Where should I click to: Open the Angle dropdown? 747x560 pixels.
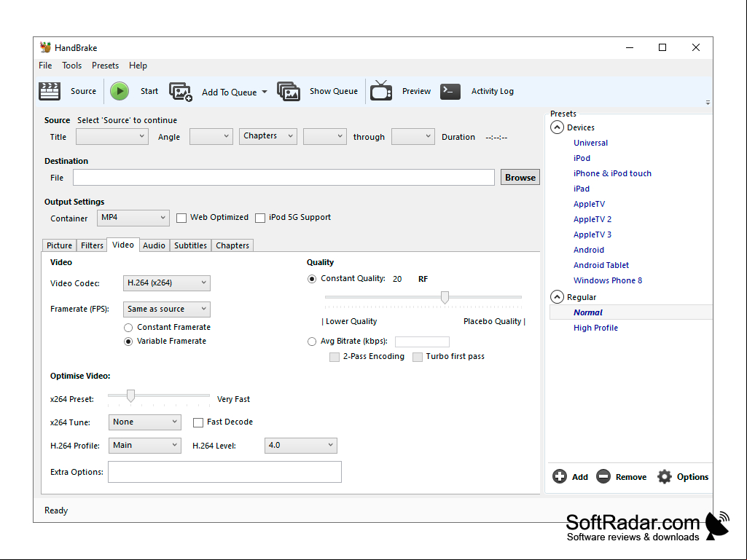coord(211,137)
